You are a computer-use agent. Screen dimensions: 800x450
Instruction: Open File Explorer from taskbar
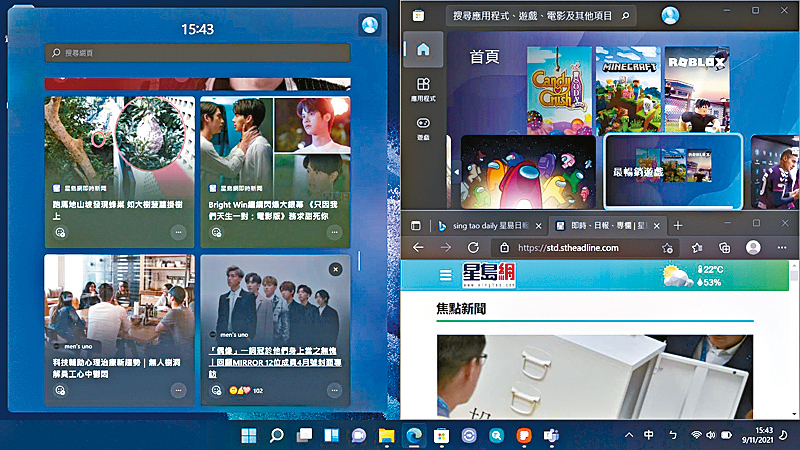pos(386,436)
